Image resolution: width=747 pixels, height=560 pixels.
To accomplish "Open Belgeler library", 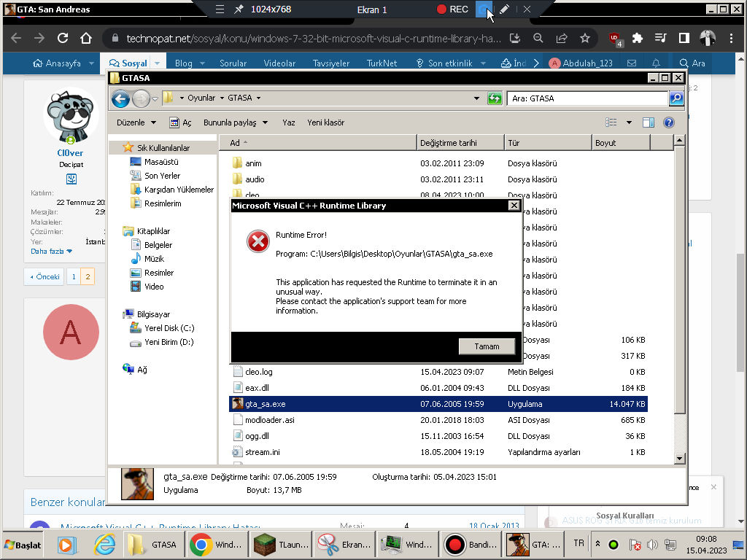I will pos(158,245).
